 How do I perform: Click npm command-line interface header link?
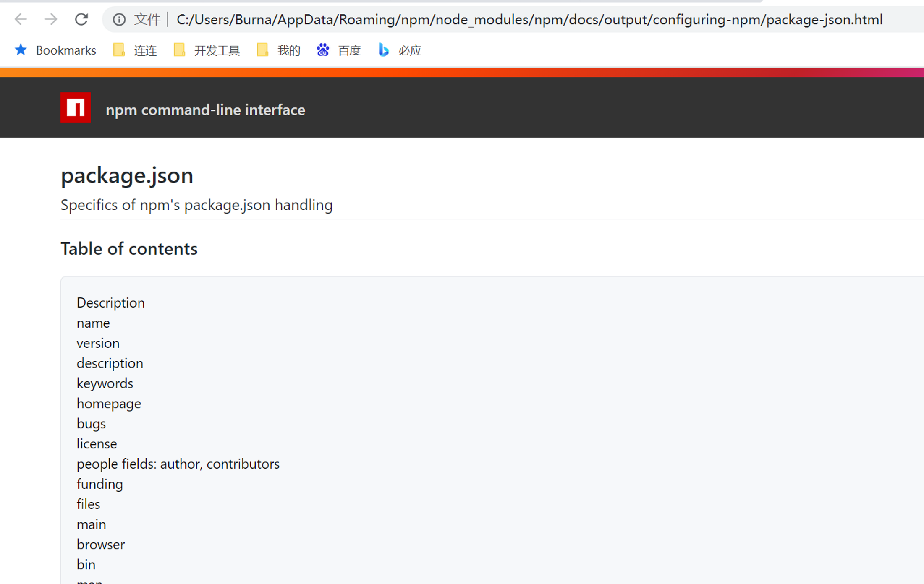tap(205, 110)
